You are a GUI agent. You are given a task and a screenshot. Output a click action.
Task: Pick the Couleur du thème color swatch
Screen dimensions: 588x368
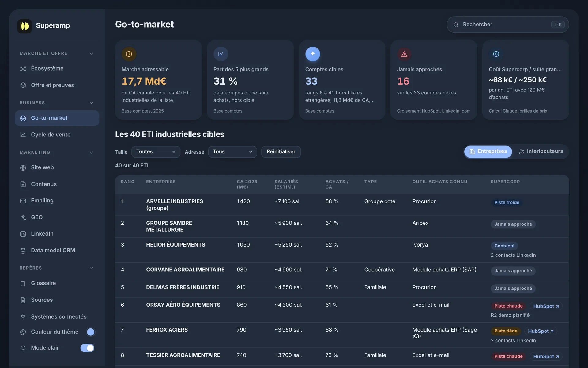(90, 332)
